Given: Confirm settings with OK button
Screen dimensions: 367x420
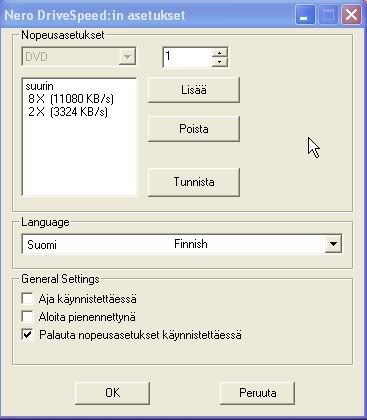Looking at the screenshot, I should click(112, 393).
